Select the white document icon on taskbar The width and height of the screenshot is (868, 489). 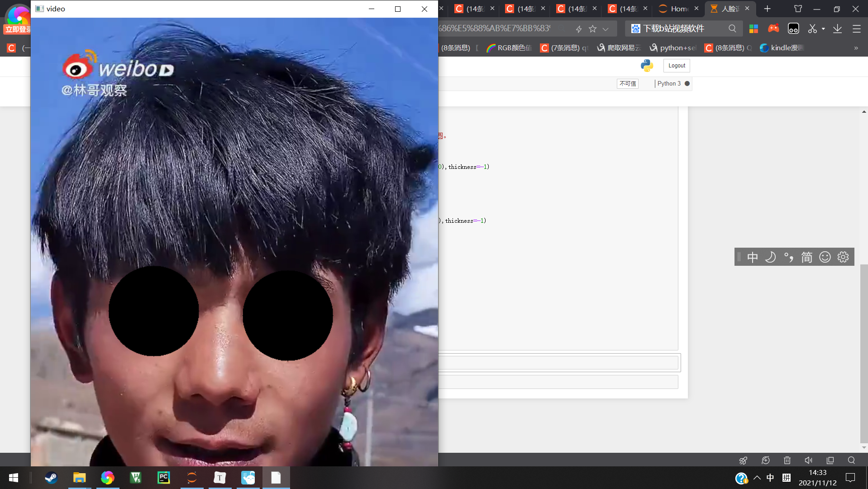click(276, 478)
